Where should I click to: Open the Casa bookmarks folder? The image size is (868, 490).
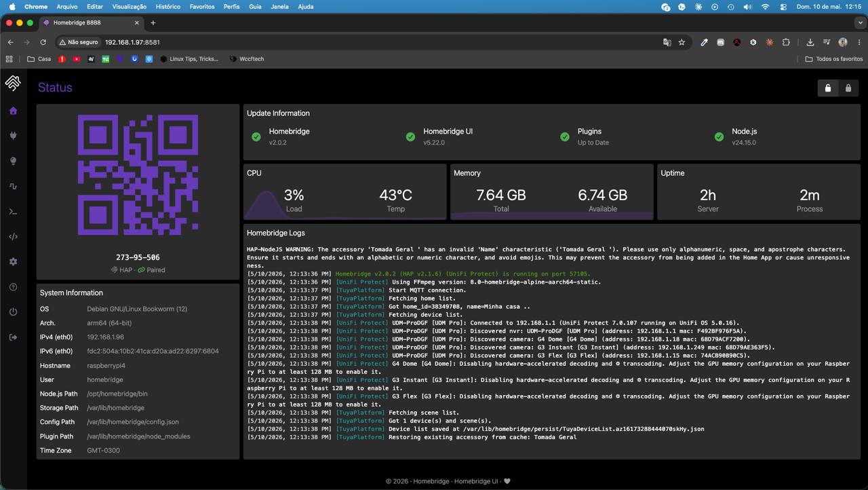click(39, 59)
